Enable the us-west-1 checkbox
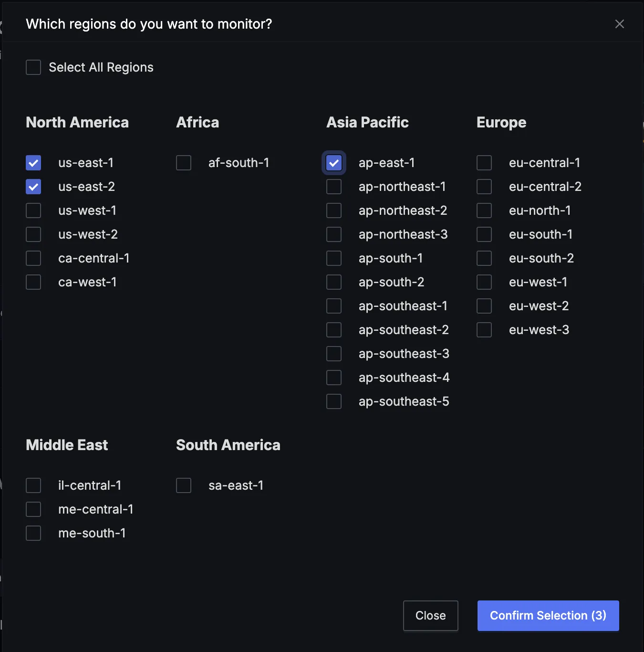Viewport: 644px width, 652px height. (x=33, y=210)
